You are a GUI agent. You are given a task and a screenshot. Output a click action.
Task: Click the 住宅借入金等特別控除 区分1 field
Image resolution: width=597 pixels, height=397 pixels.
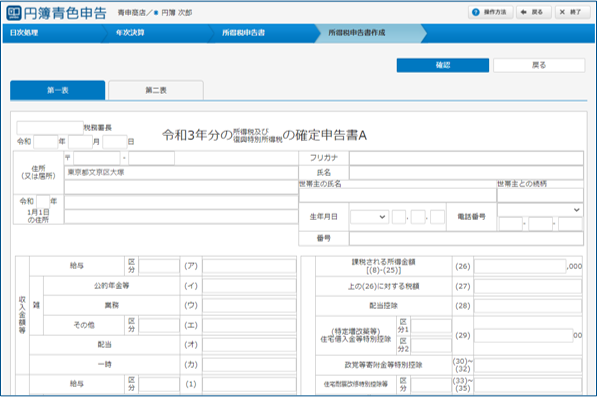[431, 326]
